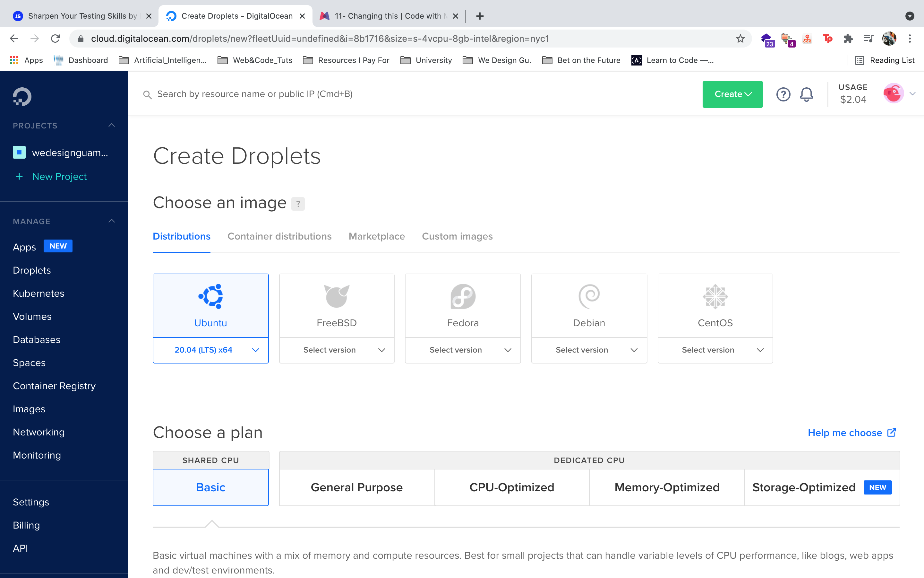Open Debian Select version dropdown
924x578 pixels.
pos(589,350)
